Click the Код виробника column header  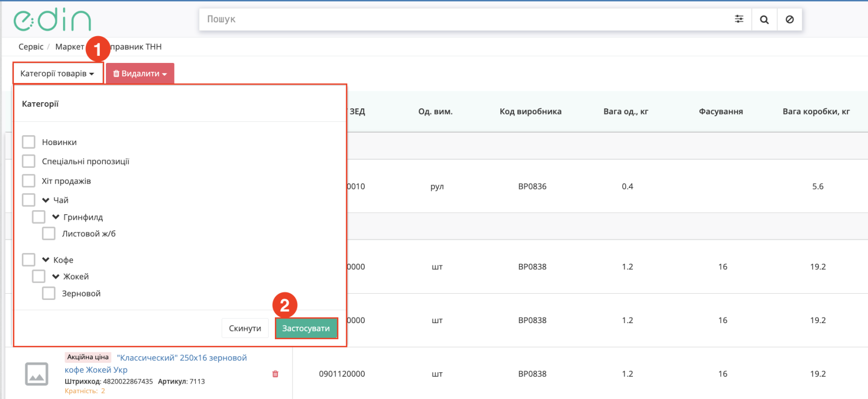click(531, 111)
